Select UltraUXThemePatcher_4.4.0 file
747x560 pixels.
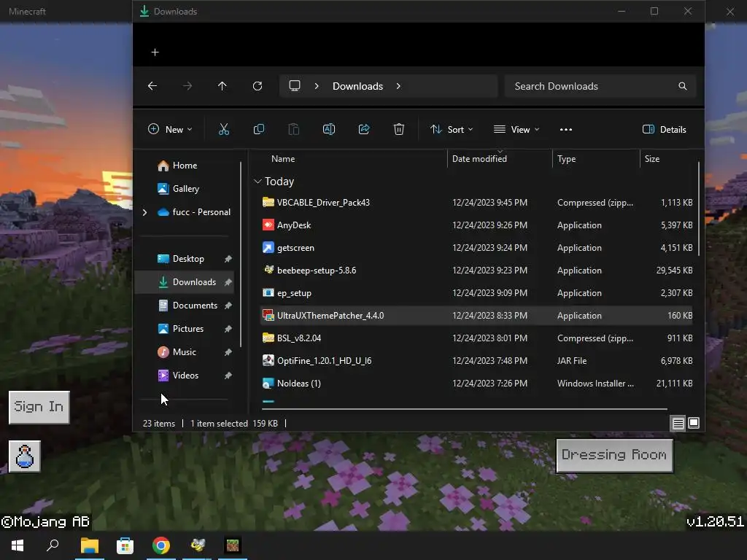coord(476,315)
